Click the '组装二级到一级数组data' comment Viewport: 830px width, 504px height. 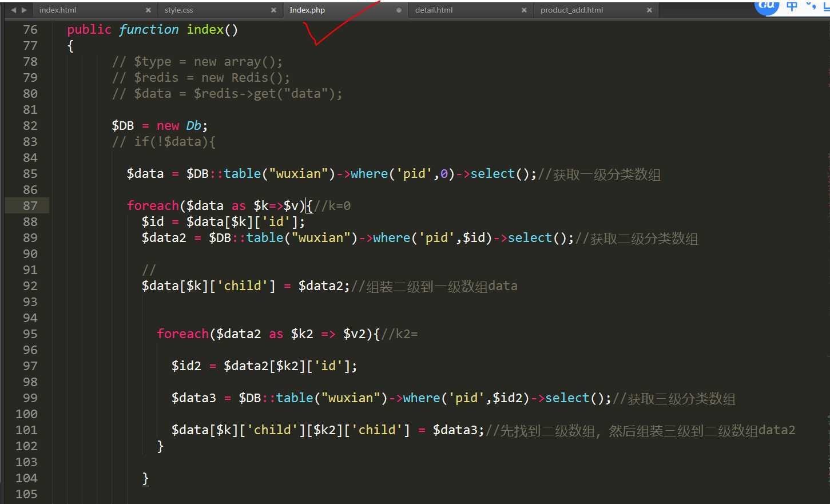tap(434, 287)
